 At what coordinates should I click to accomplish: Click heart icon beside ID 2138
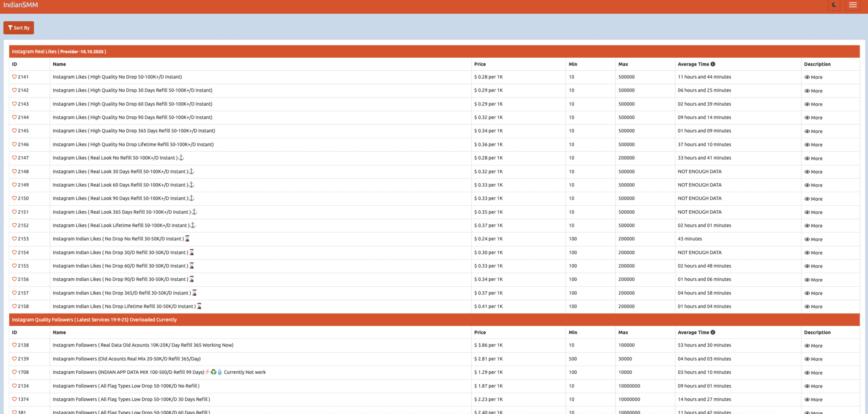pos(14,345)
